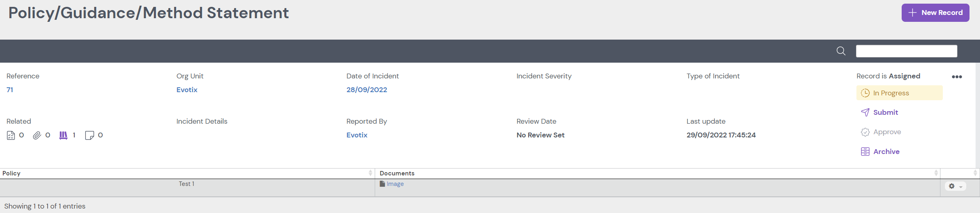The width and height of the screenshot is (980, 213).
Task: Click the Archive cabinet icon
Action: pyautogui.click(x=865, y=152)
